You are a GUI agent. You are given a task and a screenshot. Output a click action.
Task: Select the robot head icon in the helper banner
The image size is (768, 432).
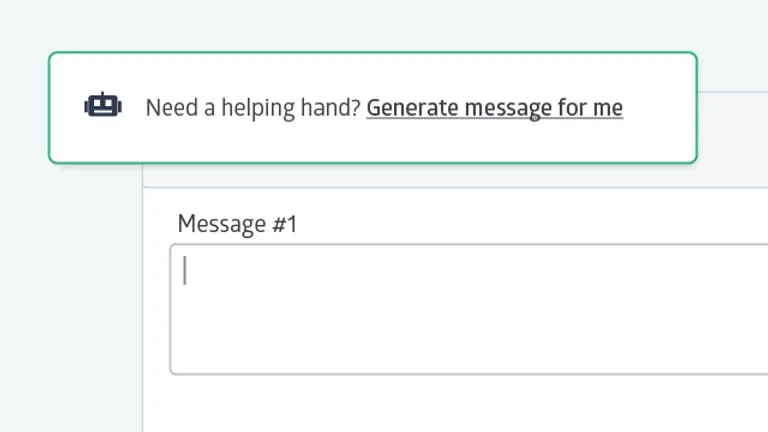(103, 106)
